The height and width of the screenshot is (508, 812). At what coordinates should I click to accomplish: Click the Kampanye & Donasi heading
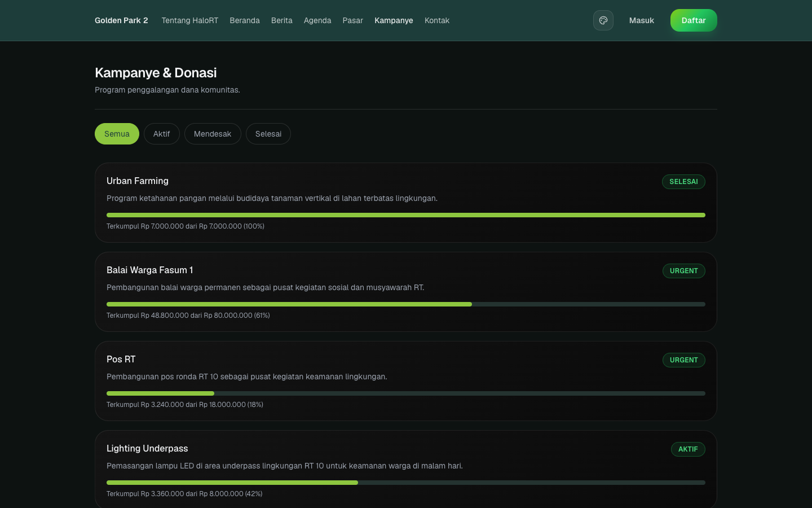(156, 73)
